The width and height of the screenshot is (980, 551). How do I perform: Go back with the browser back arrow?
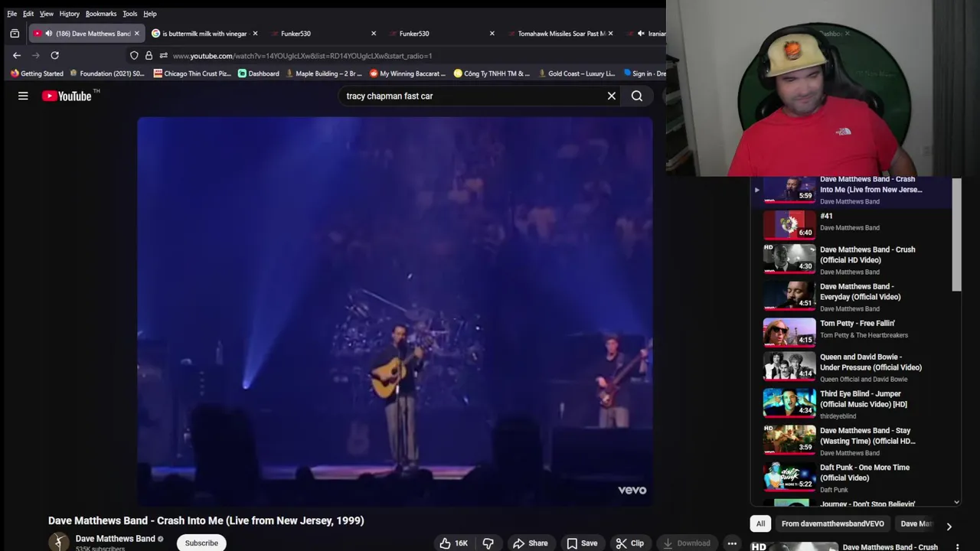(x=17, y=55)
